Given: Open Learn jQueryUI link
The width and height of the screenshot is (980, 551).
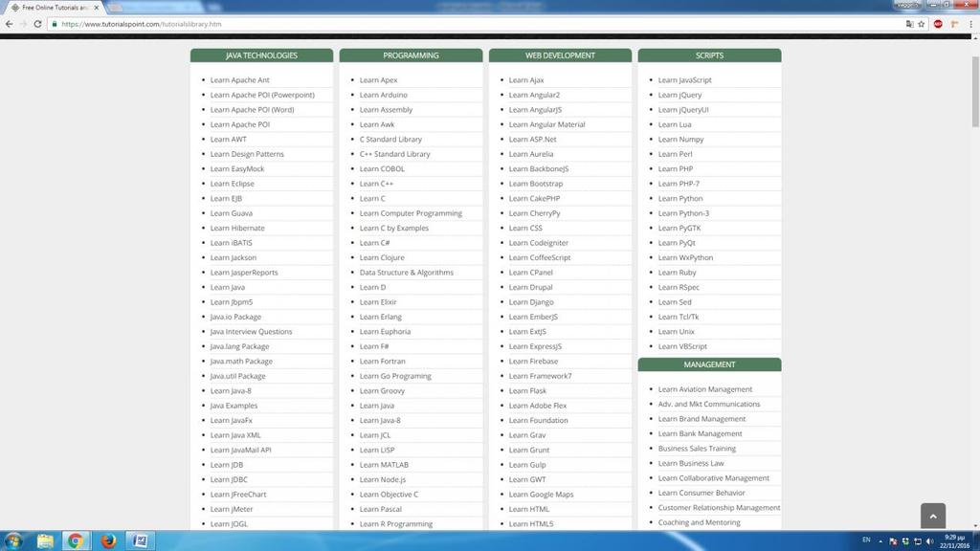Looking at the screenshot, I should click(x=683, y=109).
